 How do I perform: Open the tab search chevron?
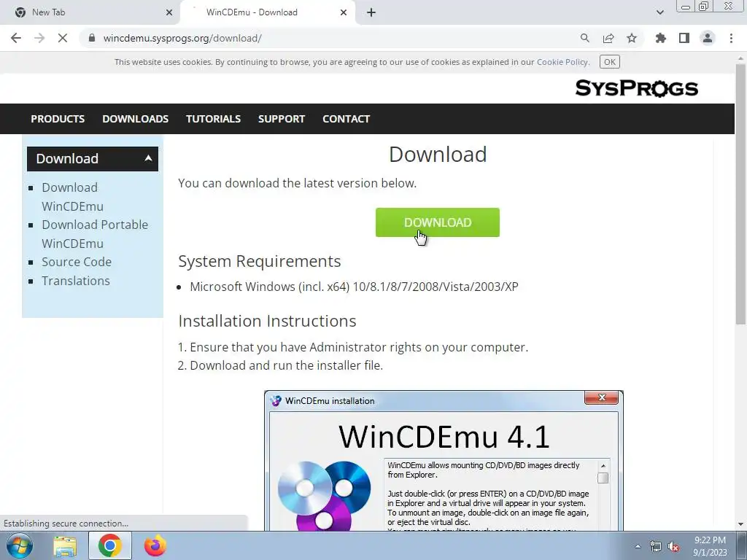659,12
